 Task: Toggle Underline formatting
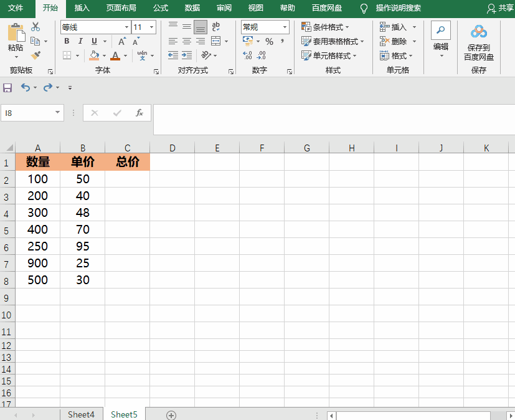tap(94, 41)
